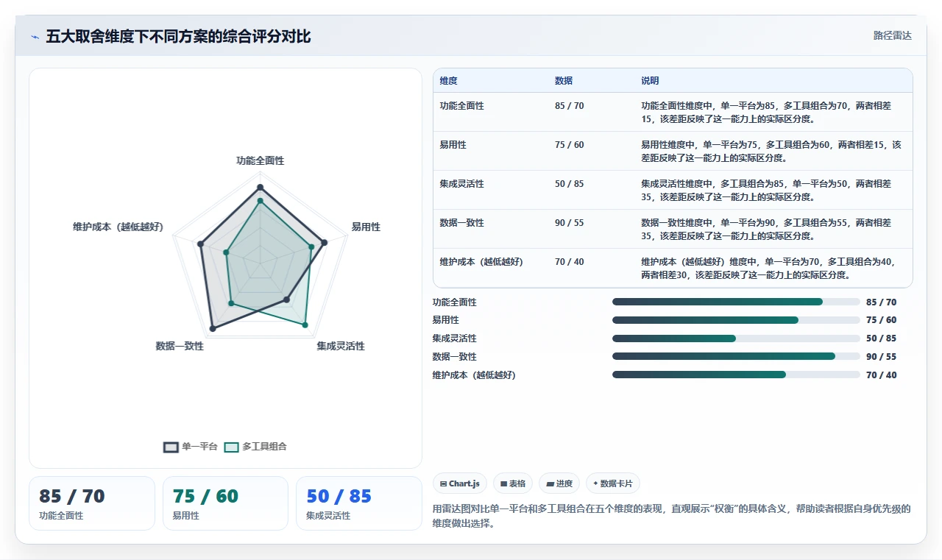942x560 pixels.
Task: Click the 进度 tag chip
Action: [x=559, y=483]
